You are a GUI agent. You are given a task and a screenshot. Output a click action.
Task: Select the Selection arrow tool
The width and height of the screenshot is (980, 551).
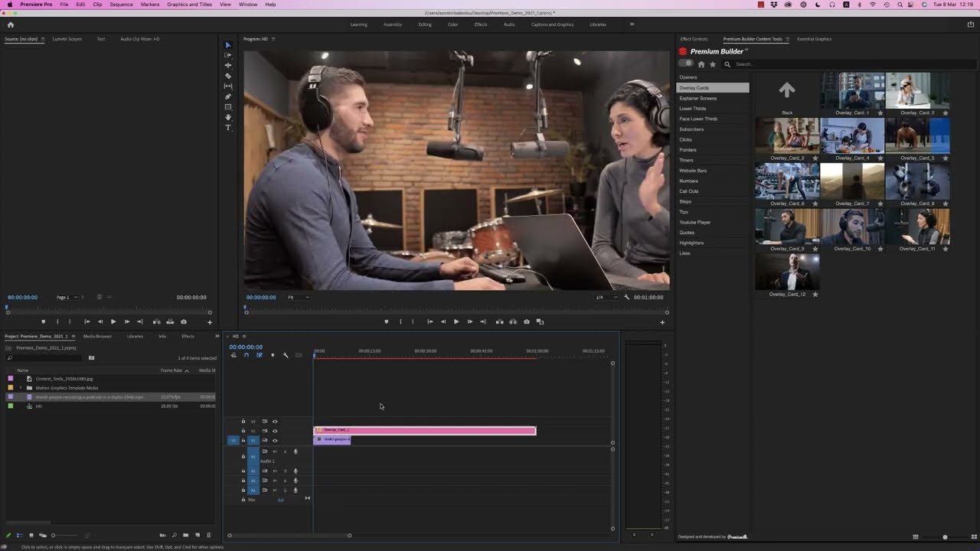coord(227,45)
